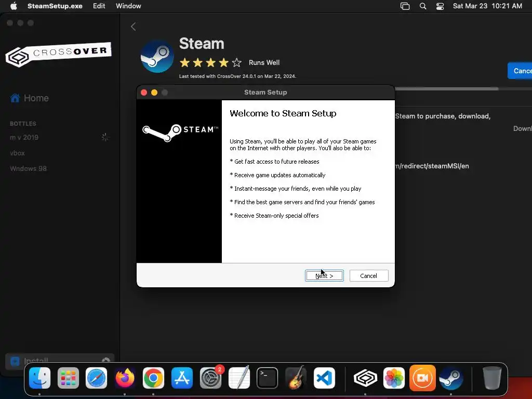Open TextEdit from the Dock
This screenshot has height=399, width=532.
coord(239,378)
